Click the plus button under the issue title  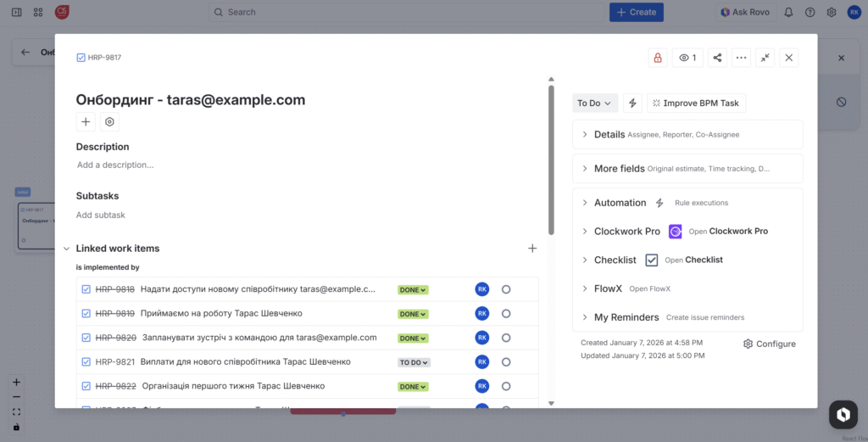click(x=86, y=122)
